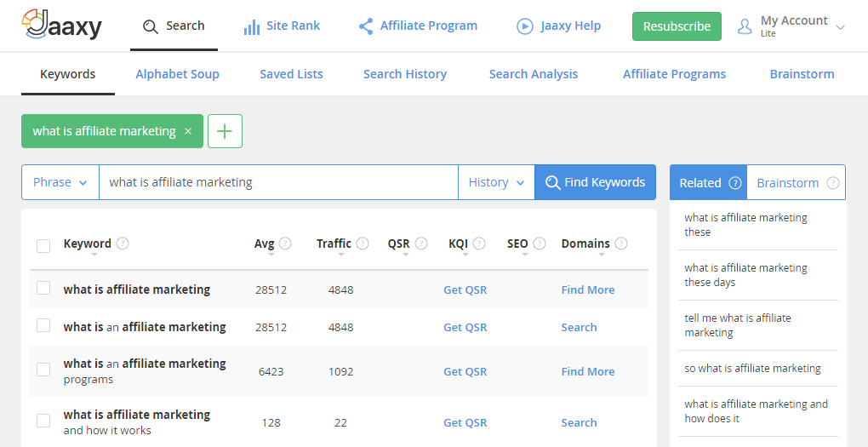Click help icon next to KQI column
Image resolution: width=868 pixels, height=447 pixels.
click(x=479, y=244)
